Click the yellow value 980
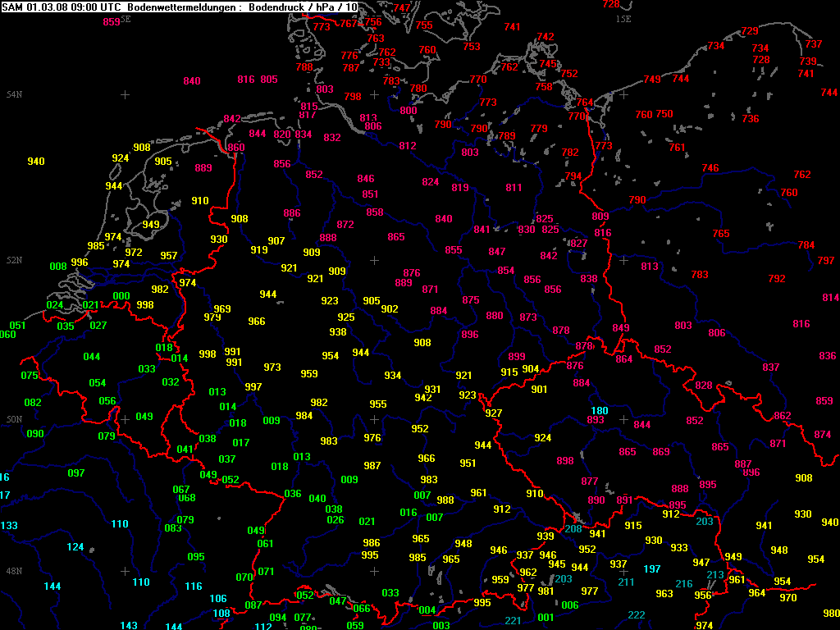Viewport: 840px width, 630px height. (831, 613)
